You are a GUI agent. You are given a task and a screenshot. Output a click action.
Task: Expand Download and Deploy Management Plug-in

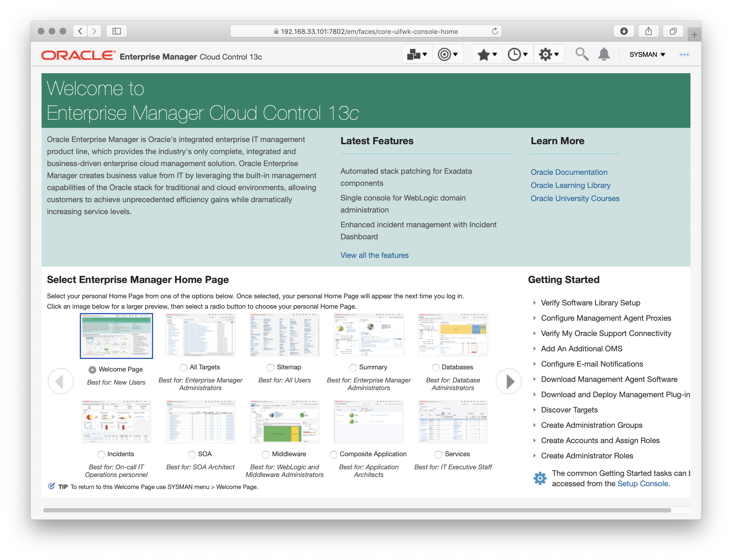(534, 395)
